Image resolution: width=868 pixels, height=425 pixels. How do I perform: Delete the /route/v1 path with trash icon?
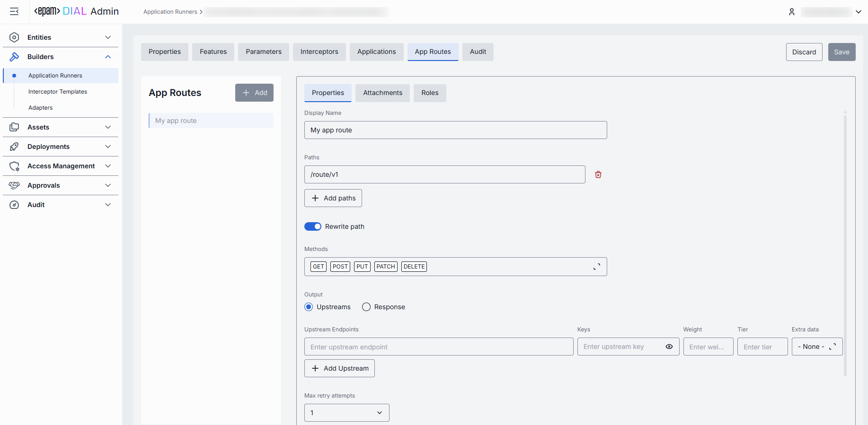598,174
